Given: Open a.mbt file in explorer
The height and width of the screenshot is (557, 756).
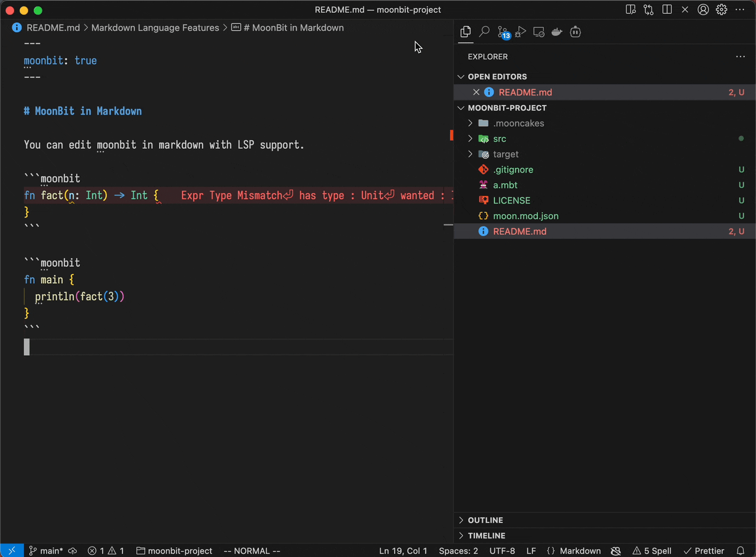Looking at the screenshot, I should click(505, 185).
